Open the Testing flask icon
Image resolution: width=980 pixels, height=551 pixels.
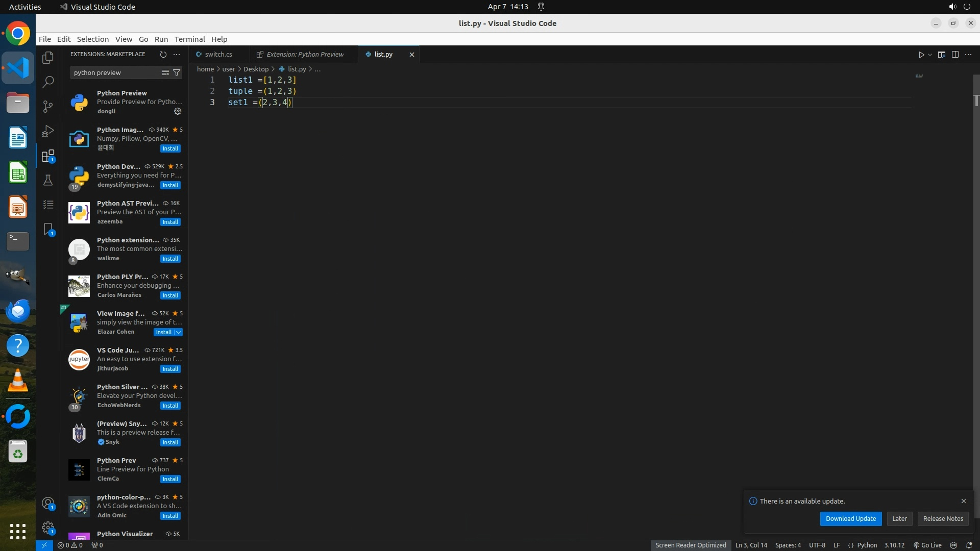coord(48,180)
